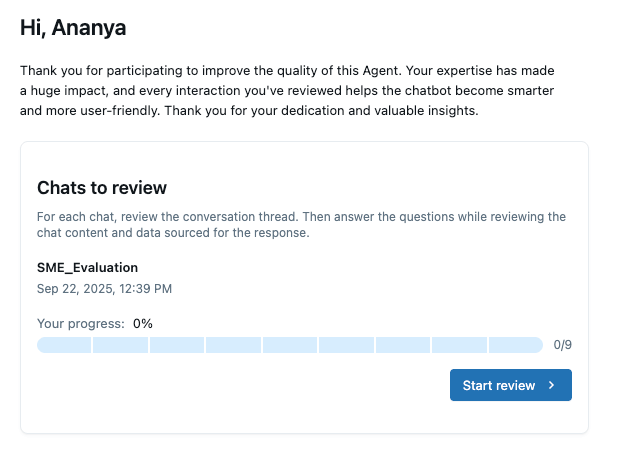This screenshot has width=624, height=453.
Task: Click the seventh progress bar segment
Action: pyautogui.click(x=403, y=345)
